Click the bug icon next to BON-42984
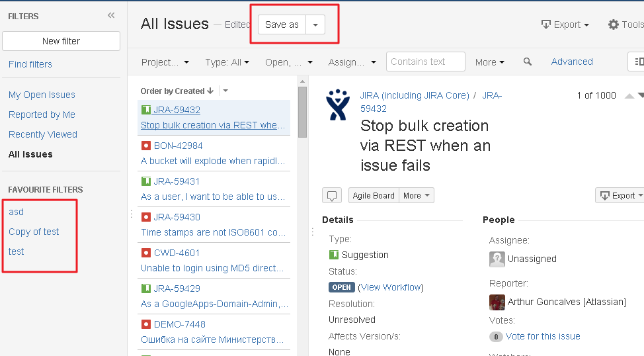The height and width of the screenshot is (356, 644). click(146, 146)
